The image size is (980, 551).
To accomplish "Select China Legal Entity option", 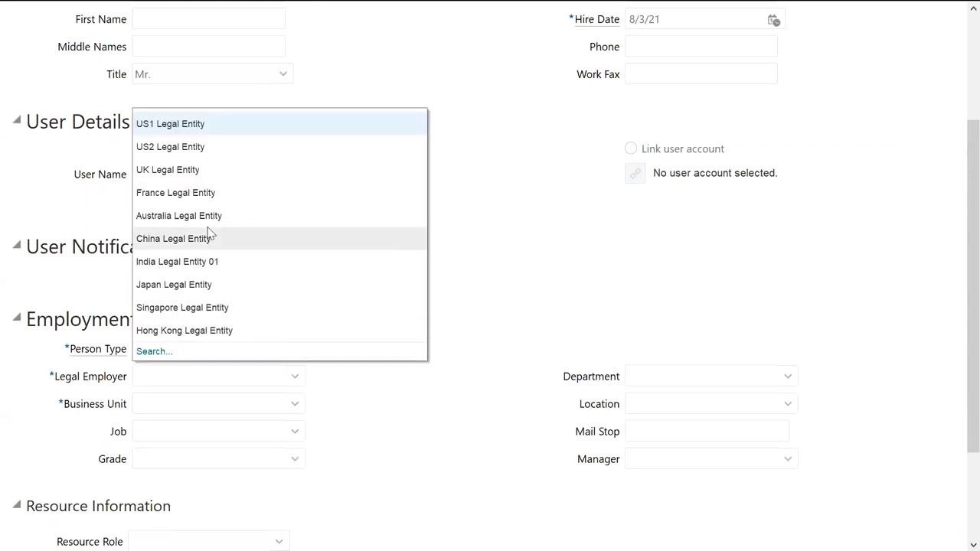I will pyautogui.click(x=279, y=239).
